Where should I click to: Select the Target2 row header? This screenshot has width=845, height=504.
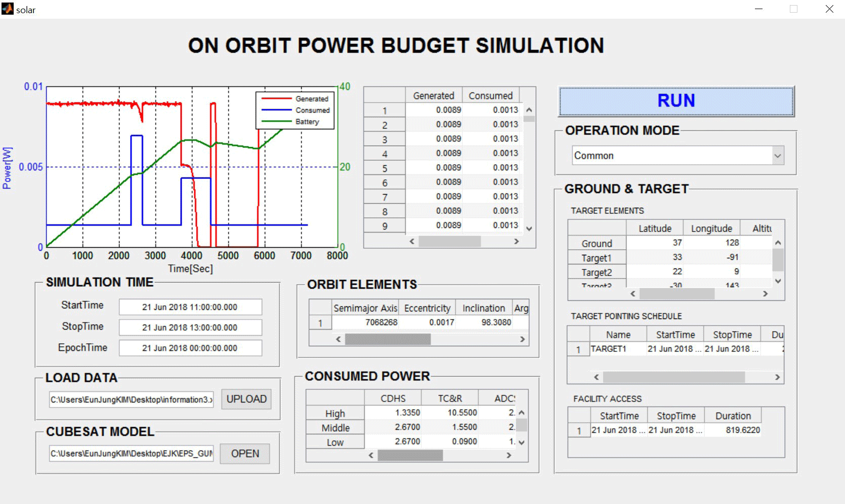(597, 272)
